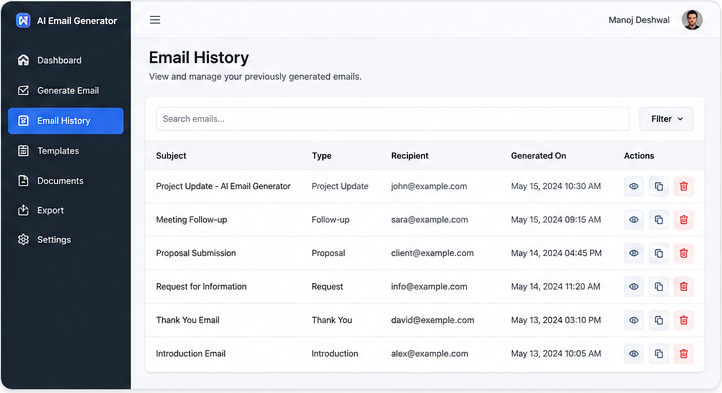Viewport: 722px width, 393px height.
Task: Click recipient client@example.com
Action: click(432, 253)
